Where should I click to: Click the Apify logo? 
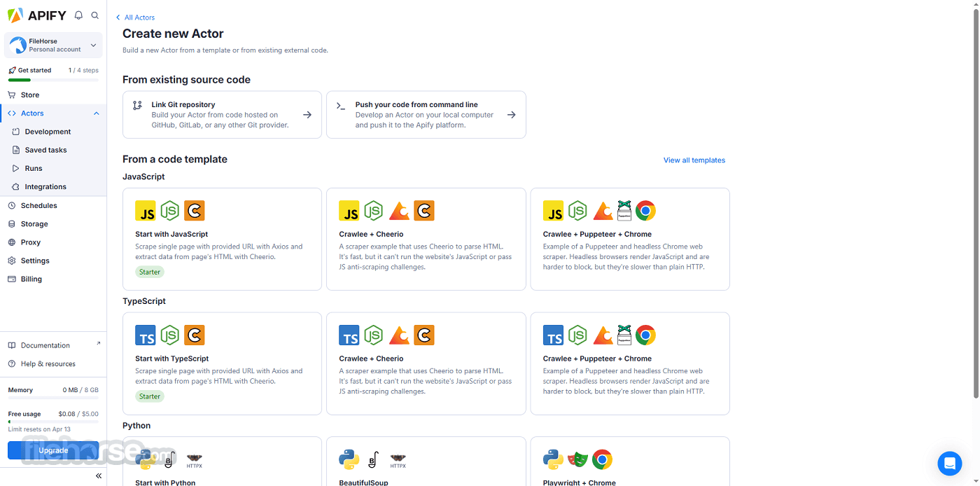[x=36, y=15]
